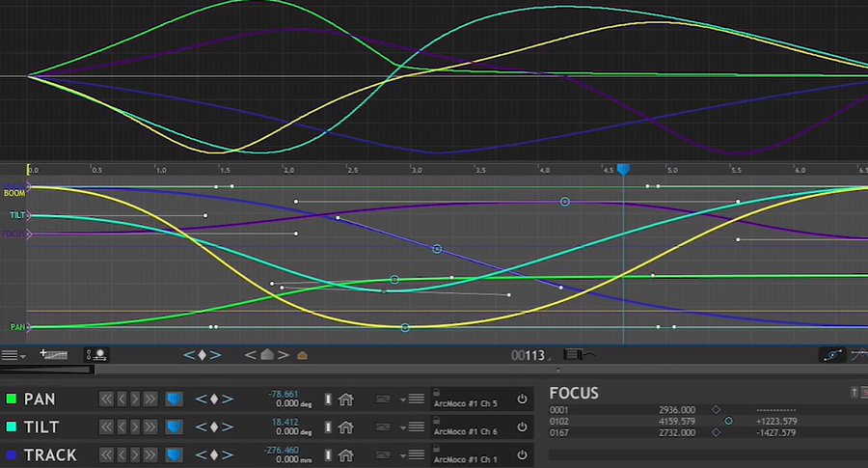The height and width of the screenshot is (468, 868).
Task: Jump to first keyframe on TILT axis
Action: (x=106, y=427)
